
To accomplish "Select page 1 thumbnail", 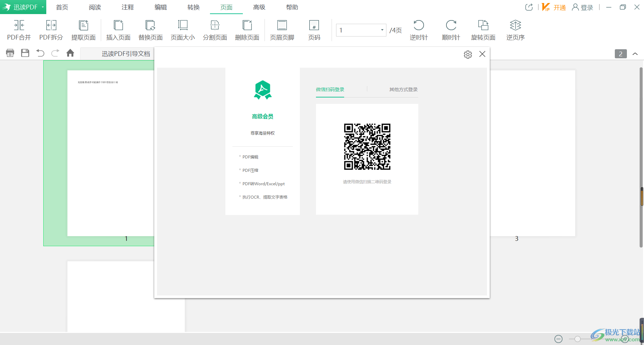I will pos(111,153).
